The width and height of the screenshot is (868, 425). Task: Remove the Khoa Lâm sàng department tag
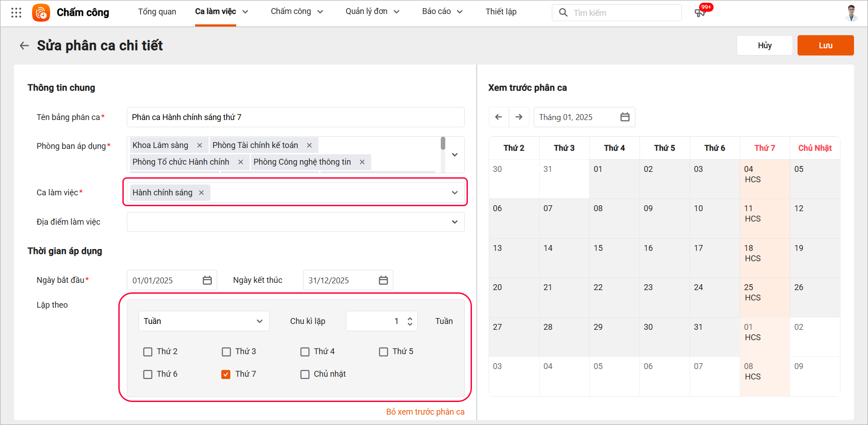coord(200,145)
